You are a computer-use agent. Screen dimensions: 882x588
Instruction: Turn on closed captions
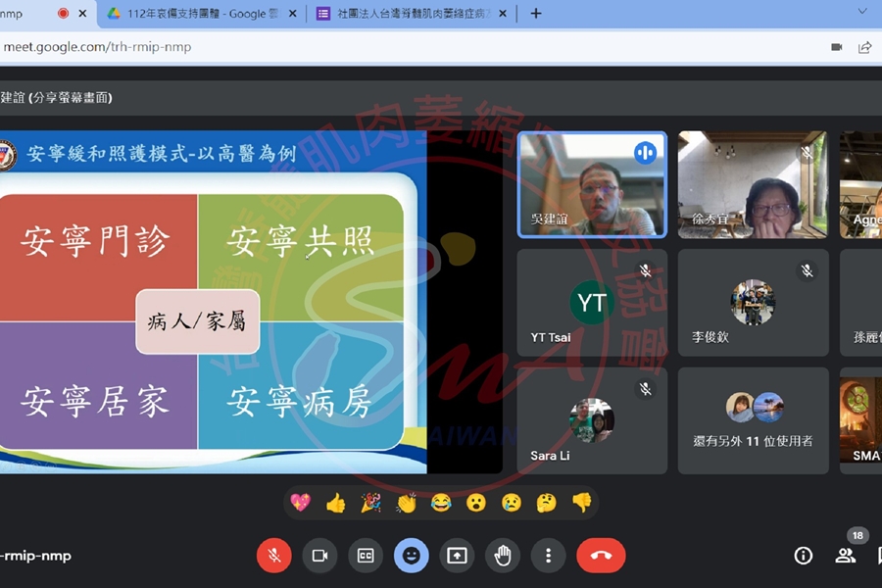[366, 556]
